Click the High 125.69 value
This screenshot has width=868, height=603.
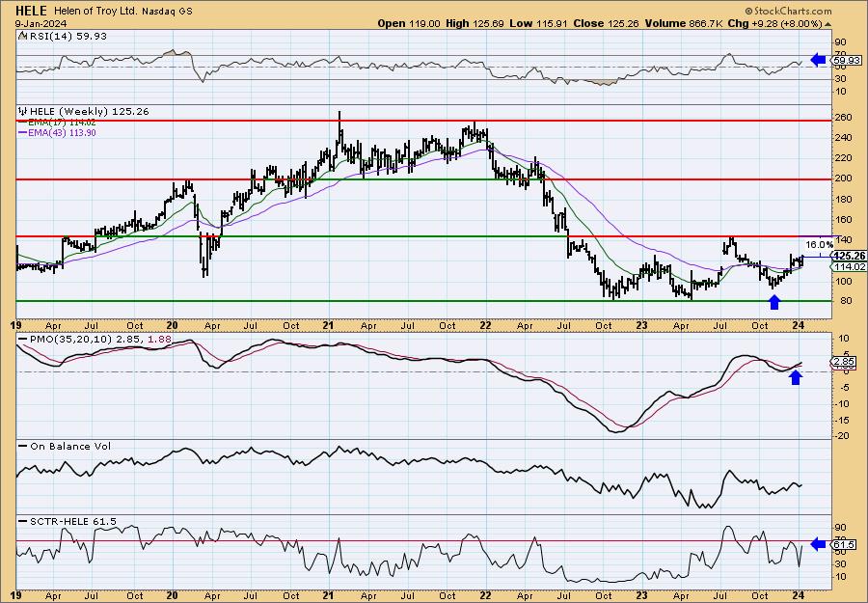pos(476,23)
